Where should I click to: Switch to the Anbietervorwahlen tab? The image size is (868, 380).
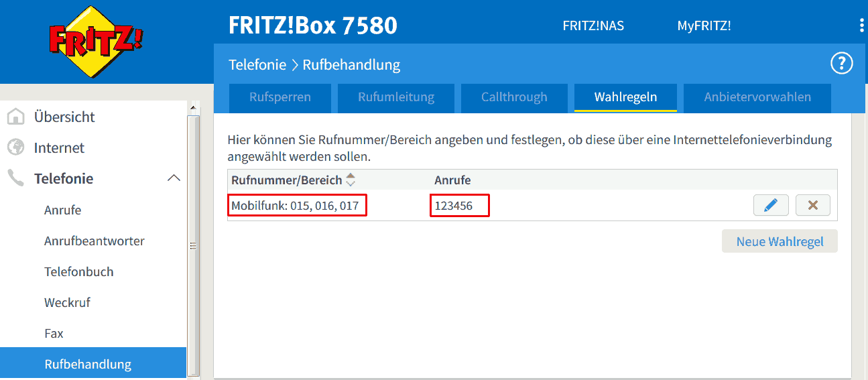coord(757,97)
